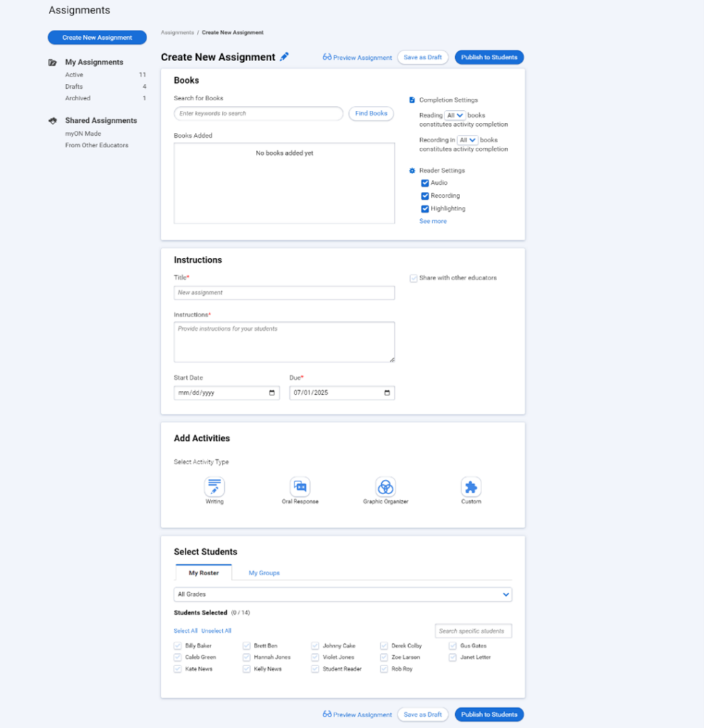704x728 pixels.
Task: Open the Recording in books dropdown
Action: point(467,140)
